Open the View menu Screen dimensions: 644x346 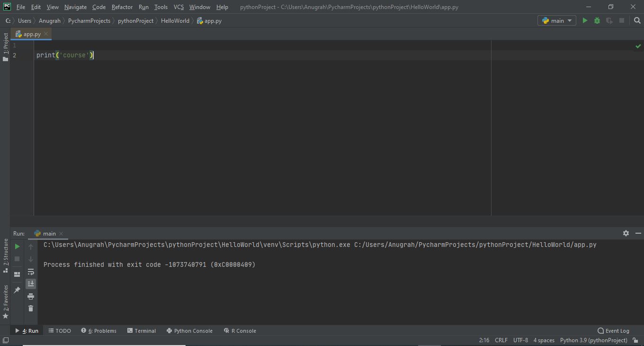click(53, 7)
